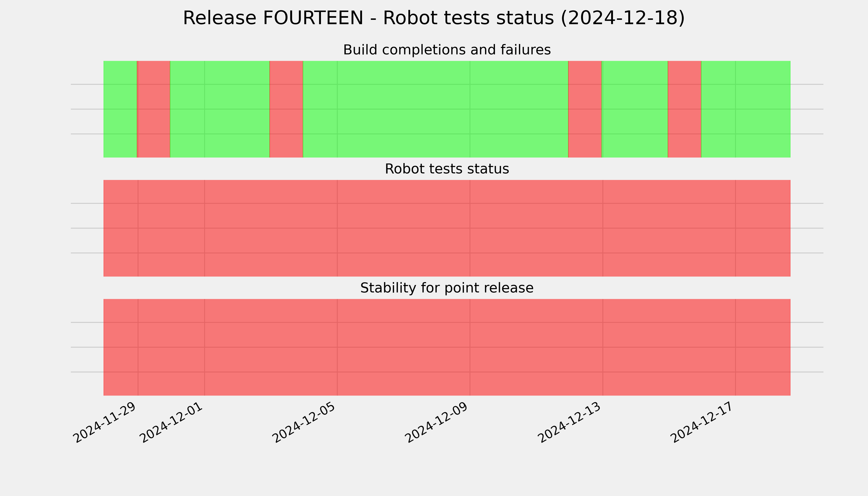868x496 pixels.
Task: Click last red failure bar in build chart
Action: tap(684, 109)
